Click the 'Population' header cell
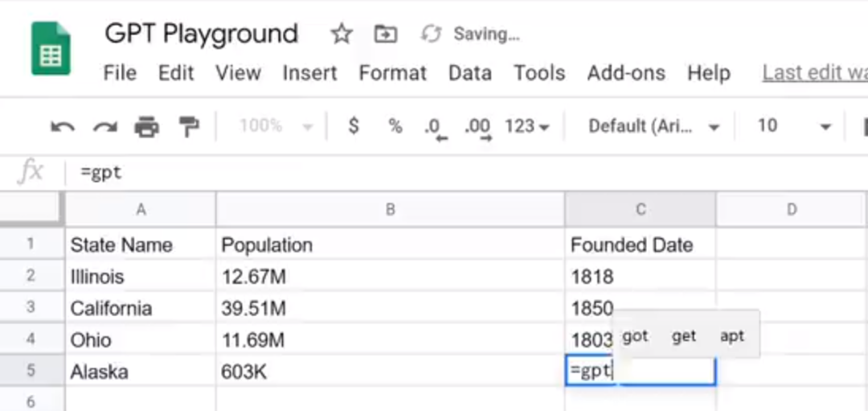Screen dimensions: 868x411 pos(391,245)
